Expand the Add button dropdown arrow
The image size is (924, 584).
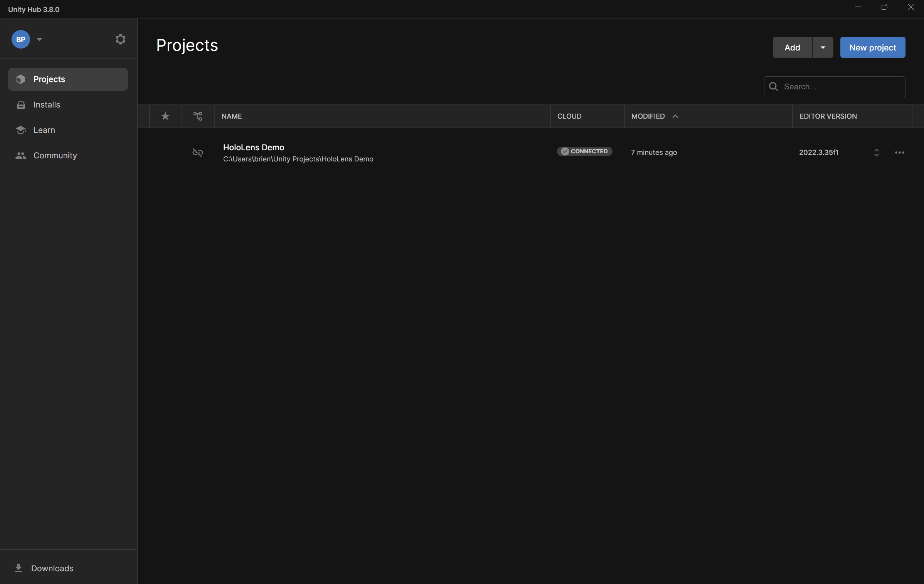coord(823,47)
